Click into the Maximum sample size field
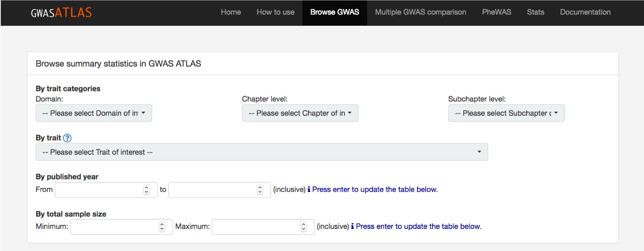The image size is (644, 251). 255,226
